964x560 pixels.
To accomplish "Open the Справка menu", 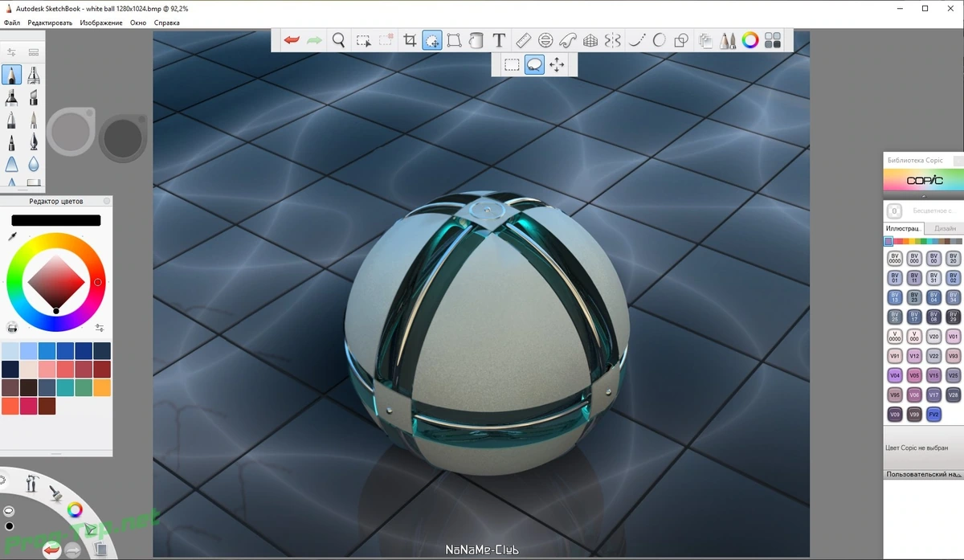I will (166, 22).
